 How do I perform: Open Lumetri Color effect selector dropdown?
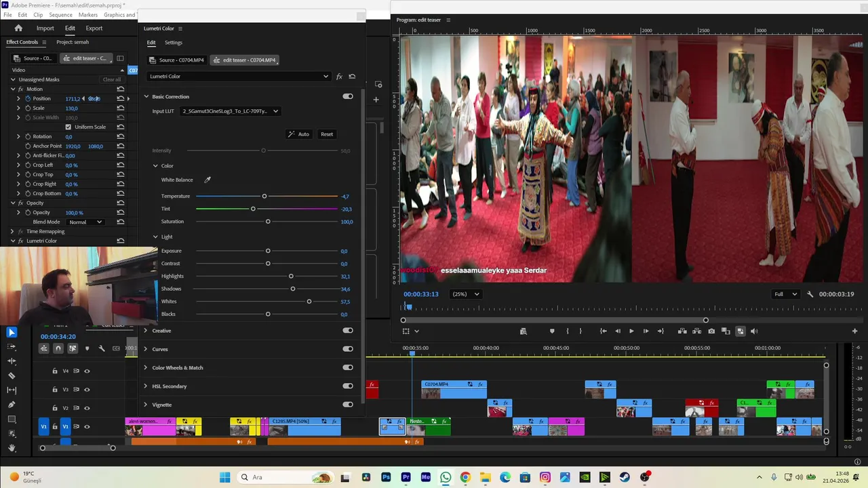coord(239,77)
